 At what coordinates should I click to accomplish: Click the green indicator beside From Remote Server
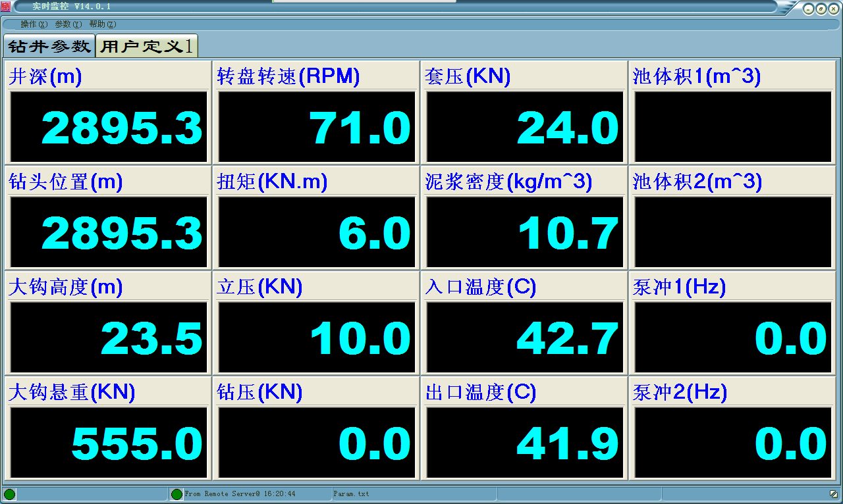177,494
